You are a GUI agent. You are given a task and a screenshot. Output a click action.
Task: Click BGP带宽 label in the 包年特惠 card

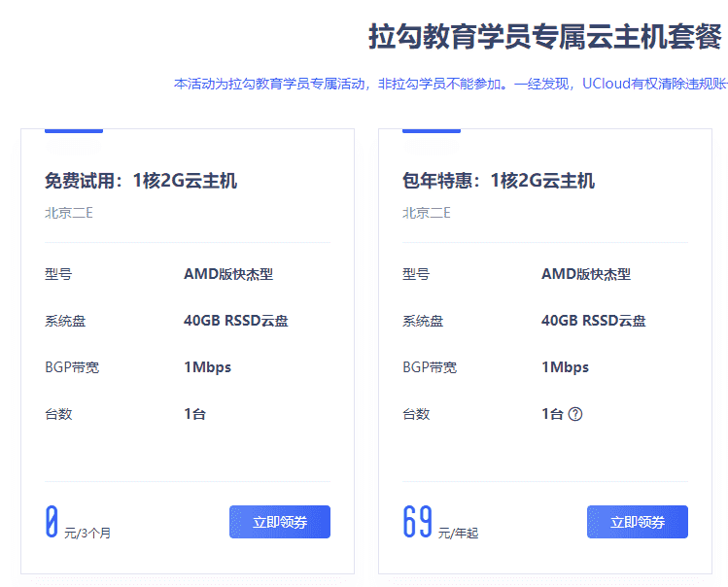click(430, 367)
